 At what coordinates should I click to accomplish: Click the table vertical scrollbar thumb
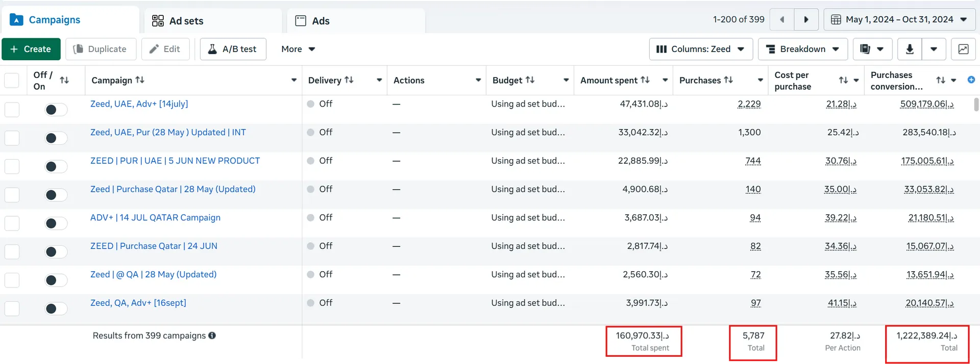[976, 105]
